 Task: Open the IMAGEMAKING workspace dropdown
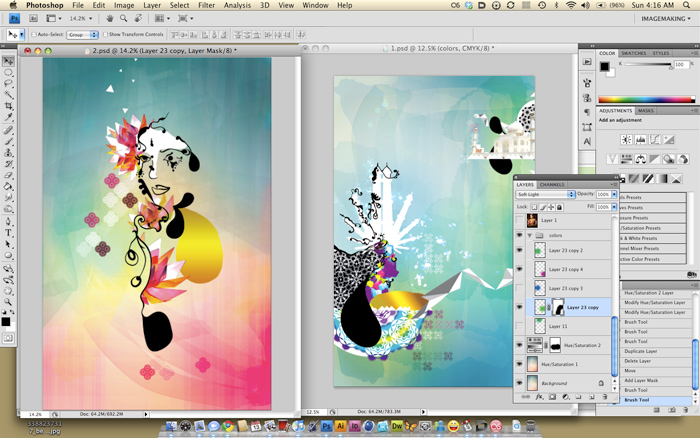point(666,19)
